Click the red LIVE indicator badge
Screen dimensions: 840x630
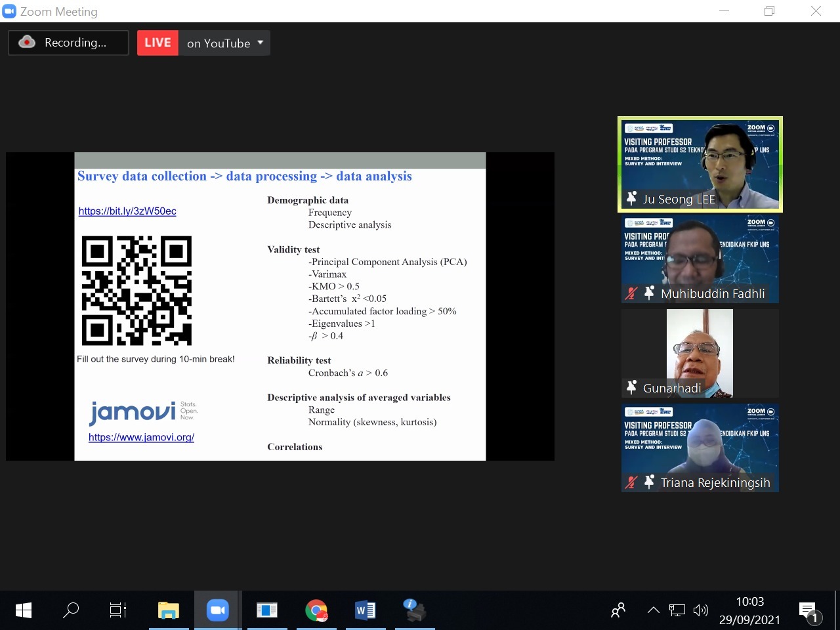[x=157, y=43]
